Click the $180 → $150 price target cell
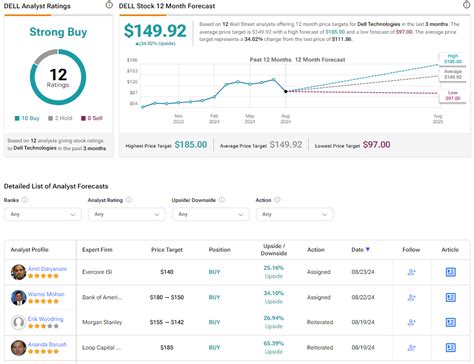This screenshot has width=474, height=364. point(167,297)
